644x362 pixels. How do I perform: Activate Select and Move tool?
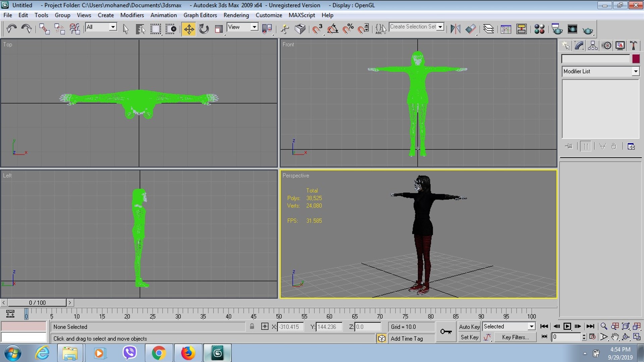[x=189, y=29]
